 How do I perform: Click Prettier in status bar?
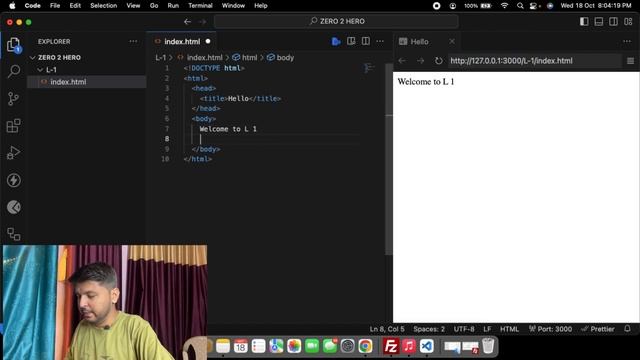[598, 329]
